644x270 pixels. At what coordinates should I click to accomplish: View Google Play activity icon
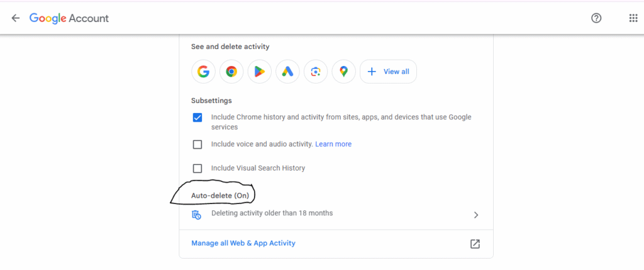coord(260,72)
